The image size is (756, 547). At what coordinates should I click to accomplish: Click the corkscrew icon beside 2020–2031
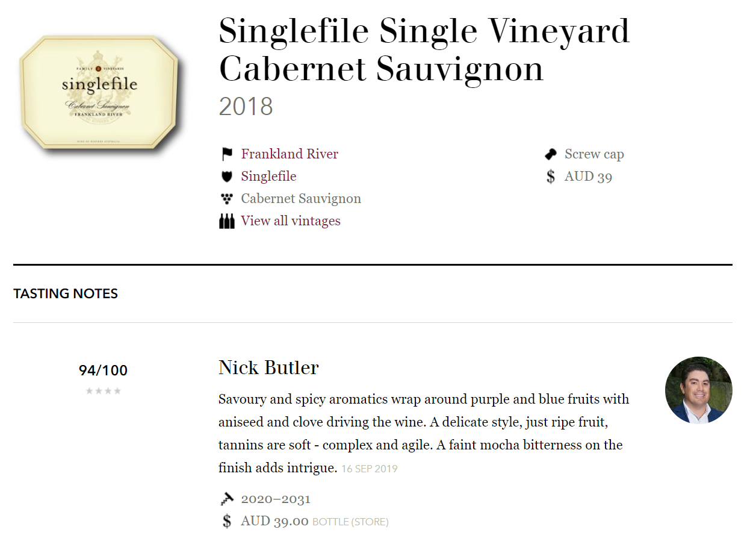[226, 499]
